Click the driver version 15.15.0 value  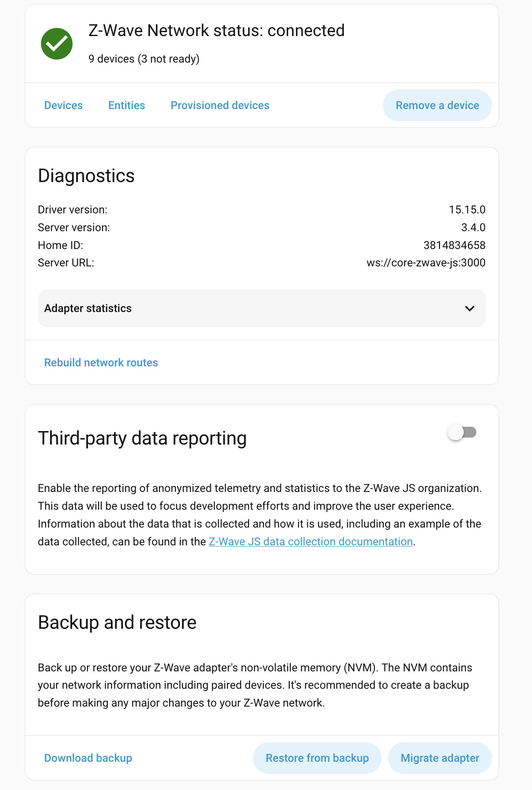click(467, 210)
